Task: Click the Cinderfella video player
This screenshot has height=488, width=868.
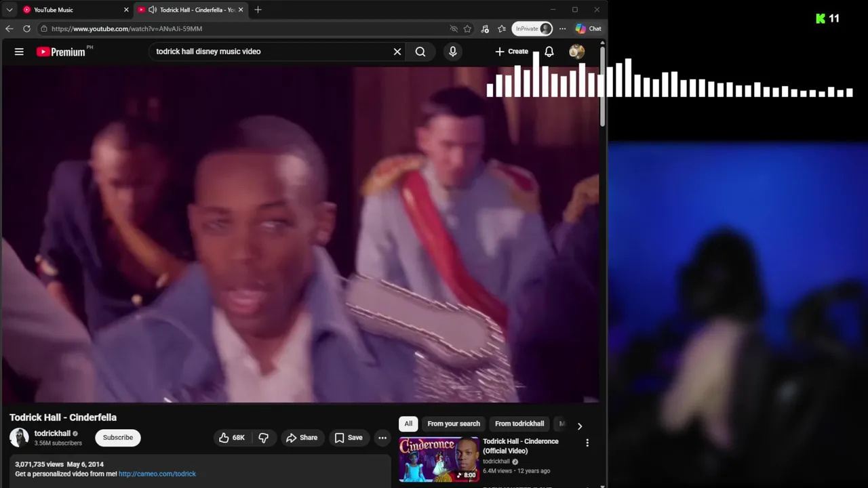Action: coord(300,235)
